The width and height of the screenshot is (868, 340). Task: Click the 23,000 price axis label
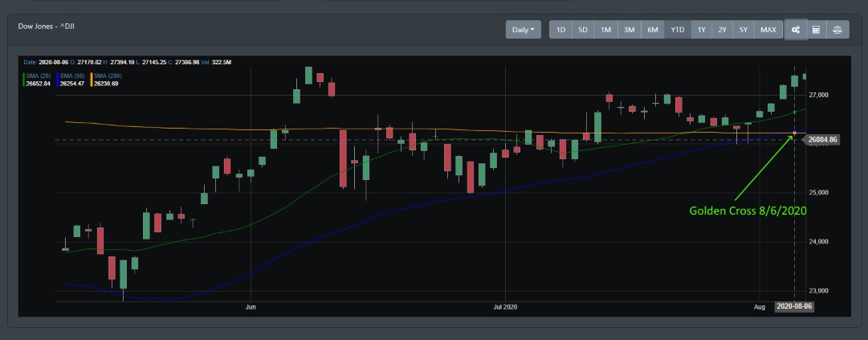click(x=818, y=291)
